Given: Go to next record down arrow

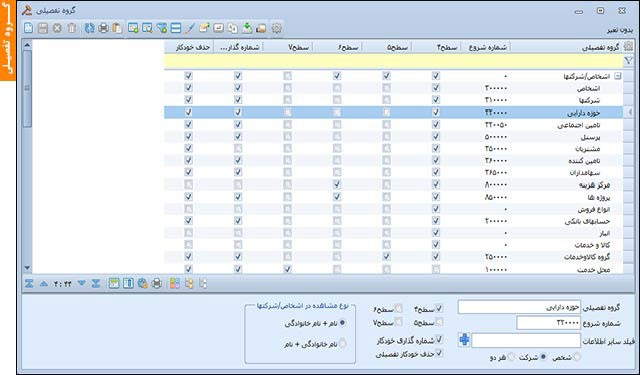Looking at the screenshot, I should pyautogui.click(x=82, y=284).
